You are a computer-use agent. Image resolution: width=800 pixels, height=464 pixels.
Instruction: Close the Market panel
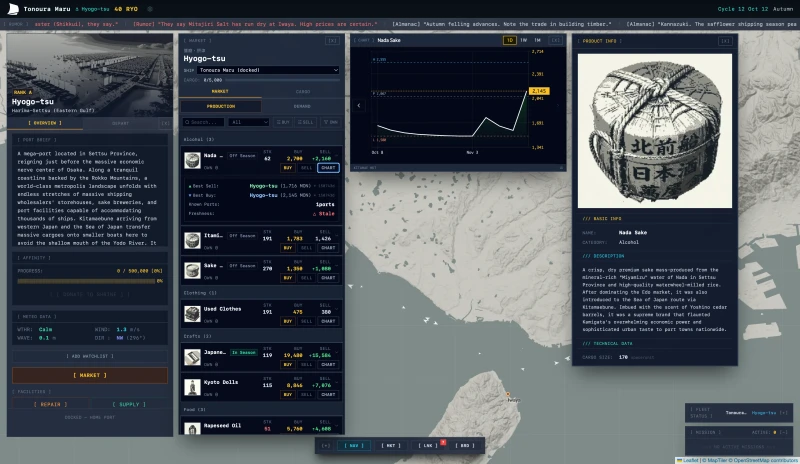[332, 40]
